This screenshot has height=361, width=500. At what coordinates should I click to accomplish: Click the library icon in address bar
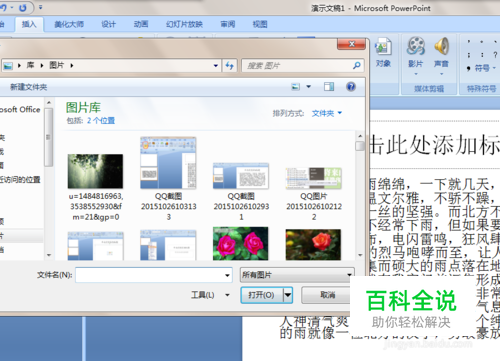(x=8, y=66)
